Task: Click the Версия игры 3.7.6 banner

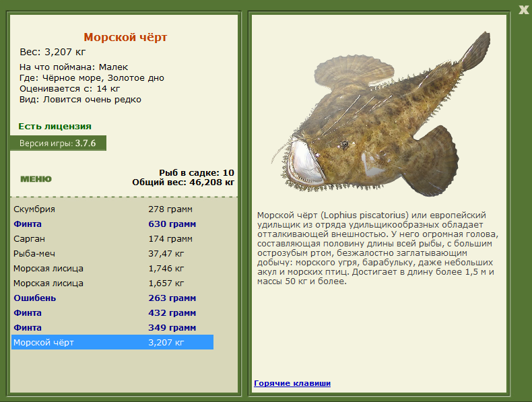Action: tap(58, 143)
